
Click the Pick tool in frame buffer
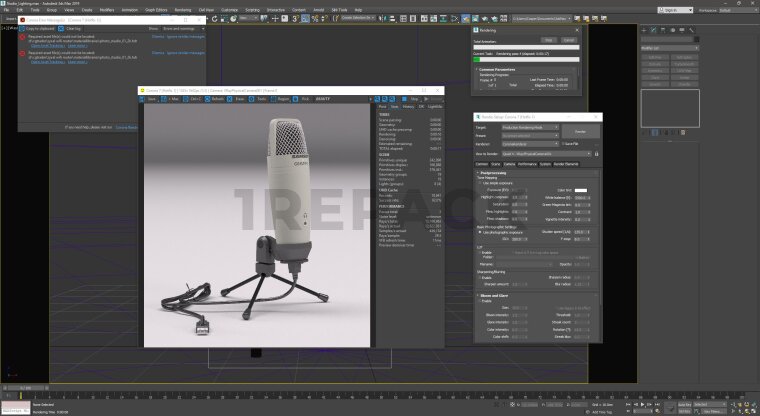pos(303,99)
